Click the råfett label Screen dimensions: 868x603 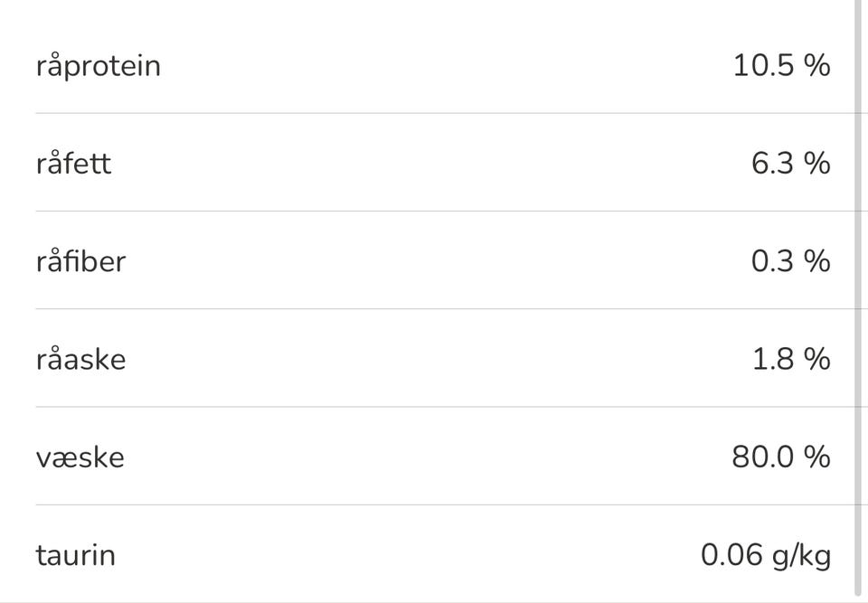click(73, 164)
